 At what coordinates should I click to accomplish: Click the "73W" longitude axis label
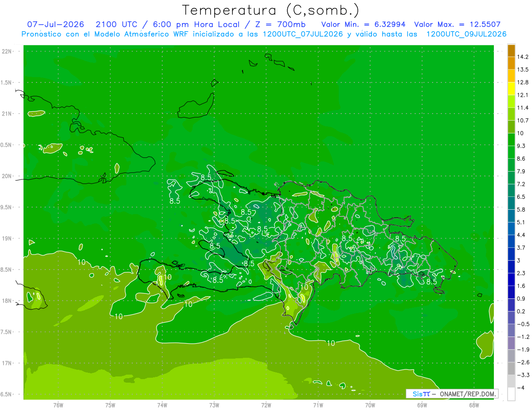point(214,406)
